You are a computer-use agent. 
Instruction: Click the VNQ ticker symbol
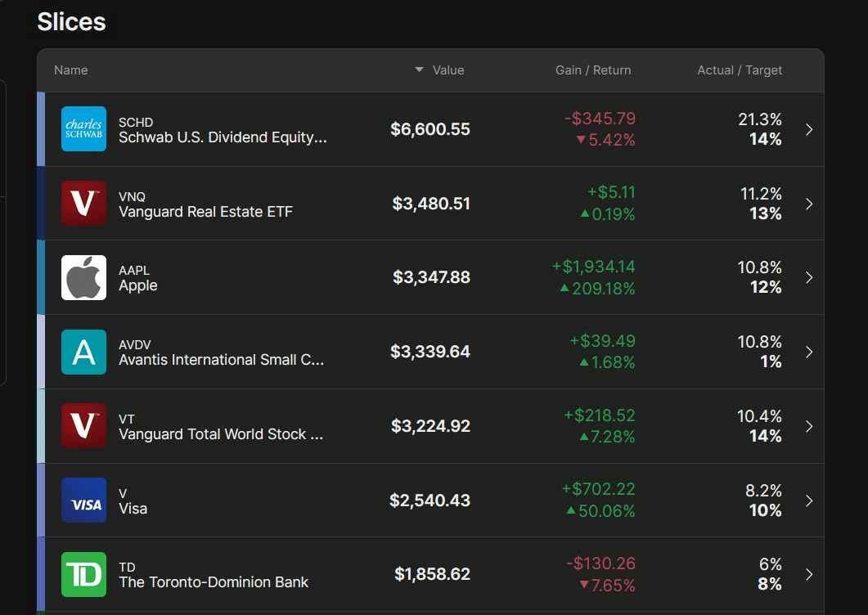[132, 196]
